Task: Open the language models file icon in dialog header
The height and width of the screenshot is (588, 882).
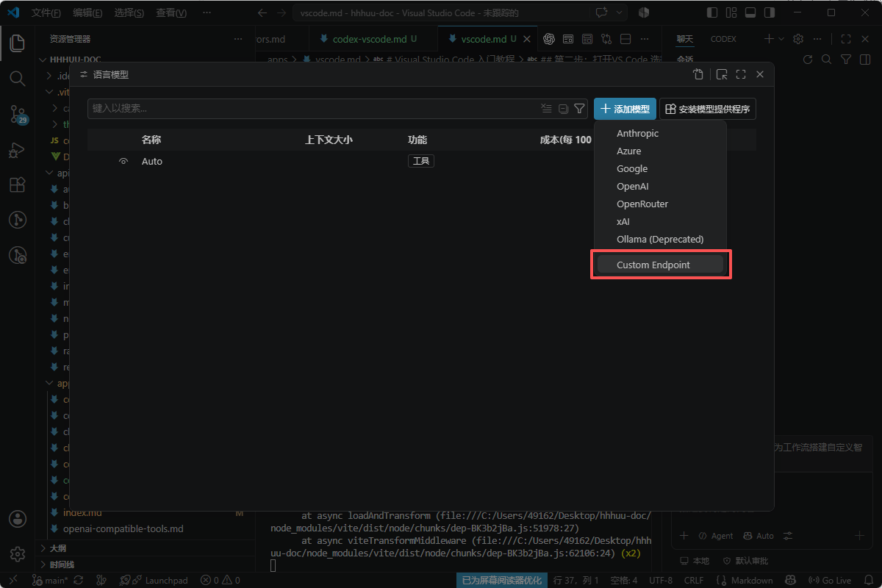Action: coord(698,74)
